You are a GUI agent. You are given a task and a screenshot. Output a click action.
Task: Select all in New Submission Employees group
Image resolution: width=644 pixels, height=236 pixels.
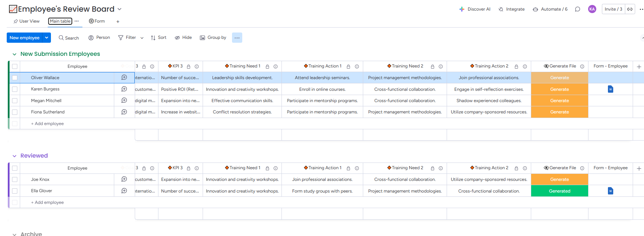coord(14,66)
